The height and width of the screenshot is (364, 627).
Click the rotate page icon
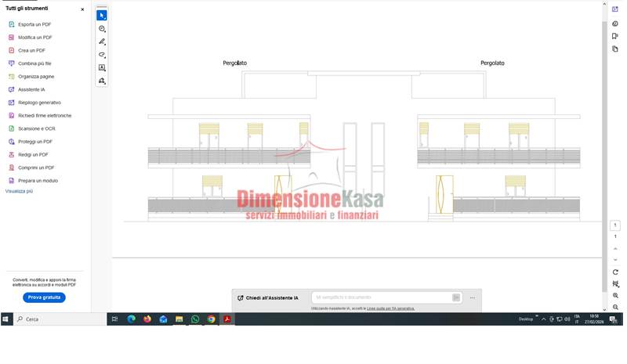615,272
